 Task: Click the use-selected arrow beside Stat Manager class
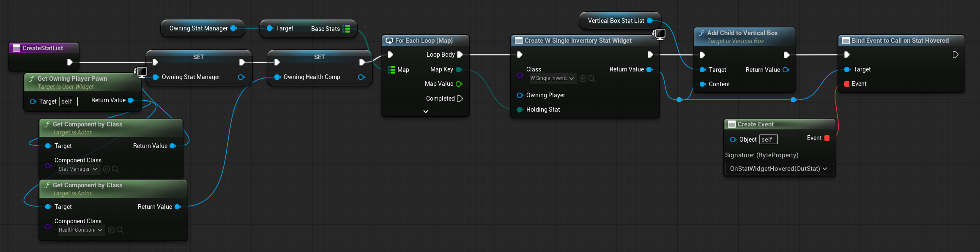107,169
